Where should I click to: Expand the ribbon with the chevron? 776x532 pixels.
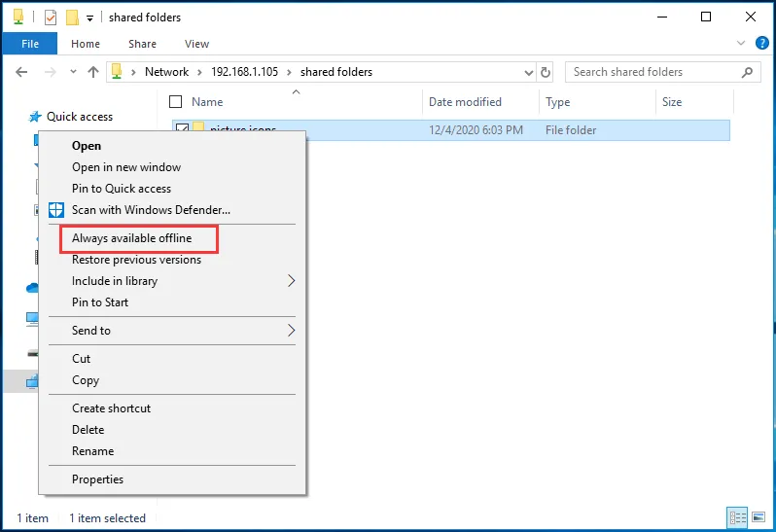click(741, 44)
